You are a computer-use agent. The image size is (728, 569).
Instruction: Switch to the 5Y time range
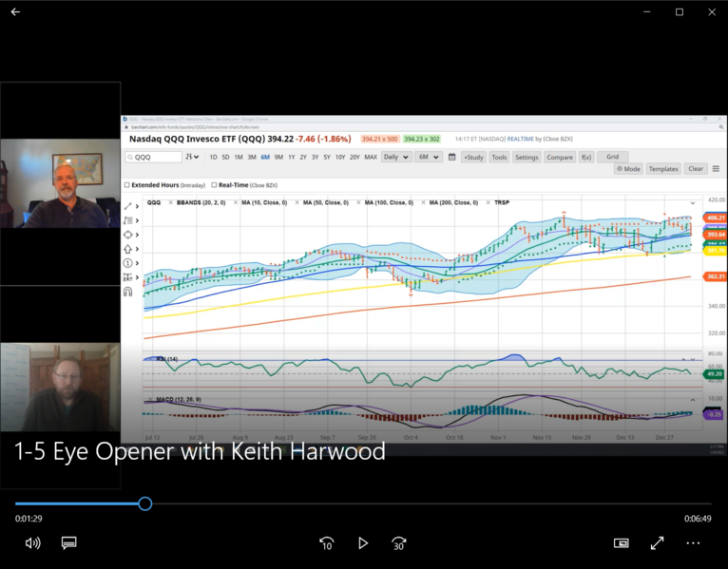[x=327, y=158]
